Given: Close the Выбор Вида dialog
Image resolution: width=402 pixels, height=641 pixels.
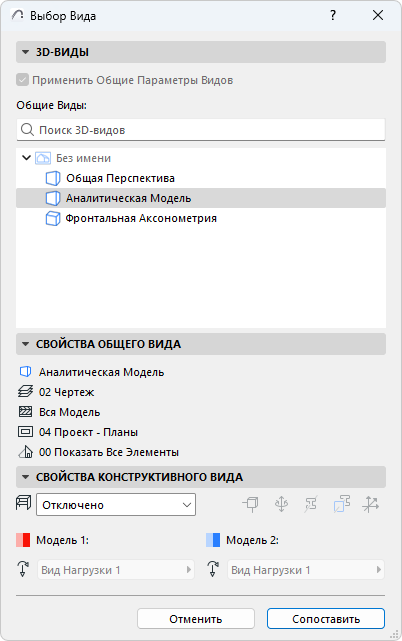Looking at the screenshot, I should [x=378, y=16].
